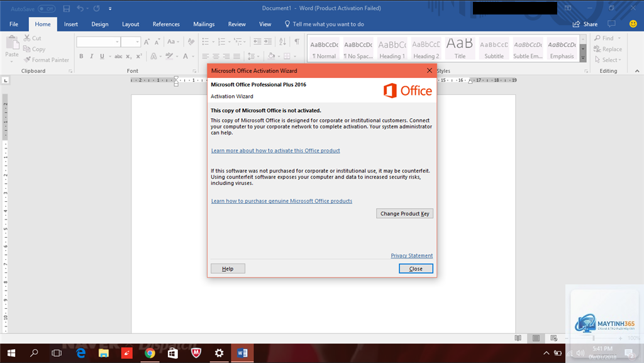Click the Multilevel List icon

coord(238,42)
